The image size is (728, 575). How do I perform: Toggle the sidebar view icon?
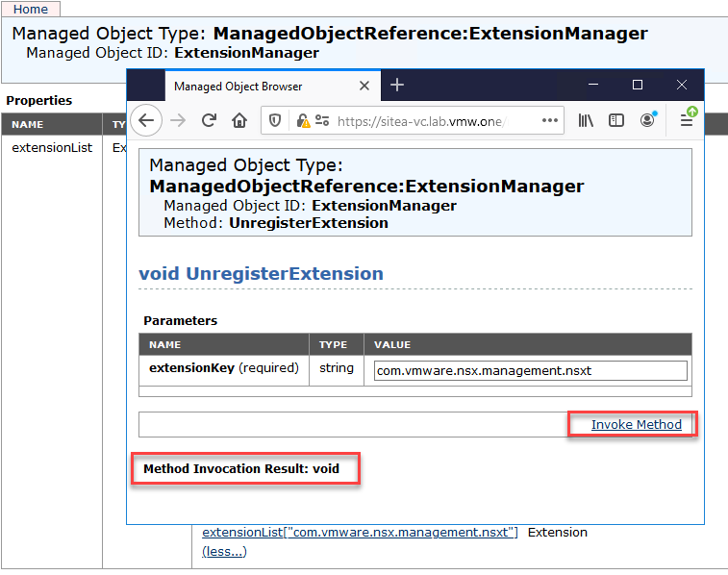(616, 120)
